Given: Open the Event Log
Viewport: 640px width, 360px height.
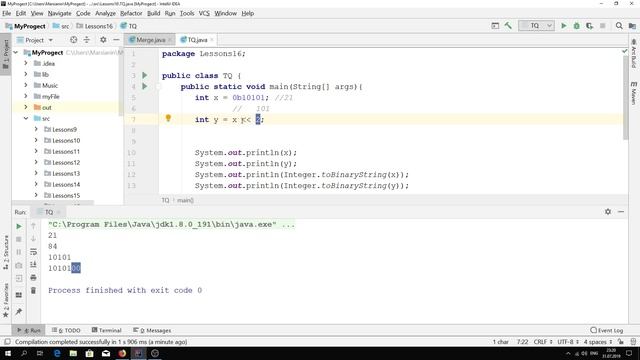Looking at the screenshot, I should [607, 330].
